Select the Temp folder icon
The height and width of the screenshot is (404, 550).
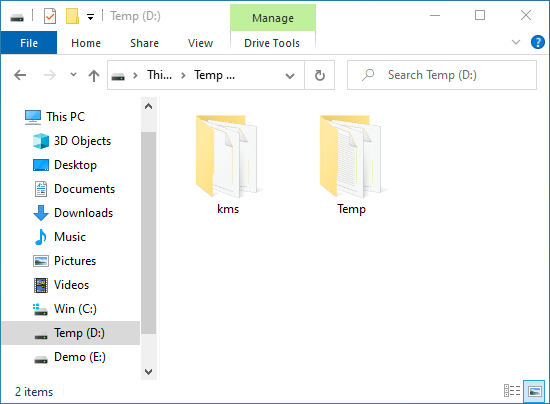coord(351,156)
